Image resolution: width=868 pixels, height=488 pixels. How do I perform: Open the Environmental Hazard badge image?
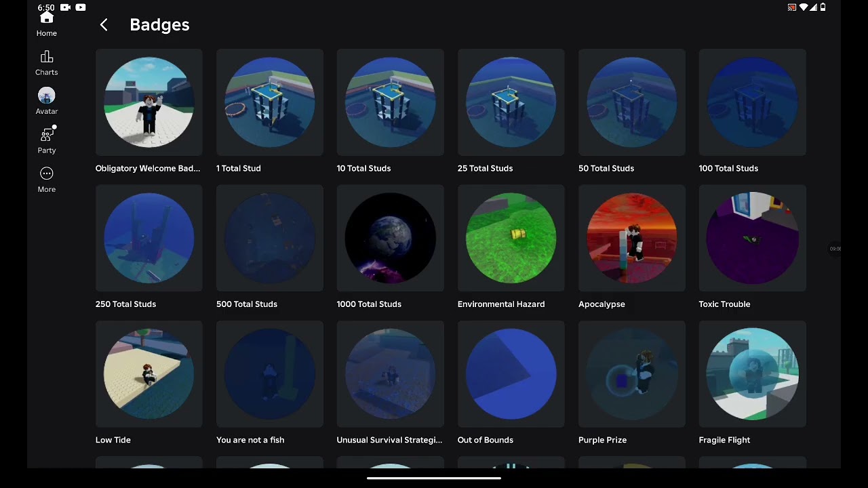511,238
